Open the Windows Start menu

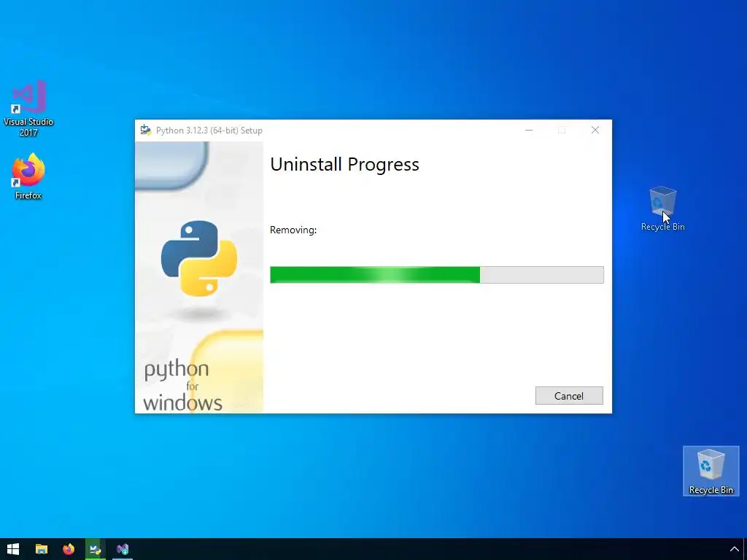pos(13,549)
